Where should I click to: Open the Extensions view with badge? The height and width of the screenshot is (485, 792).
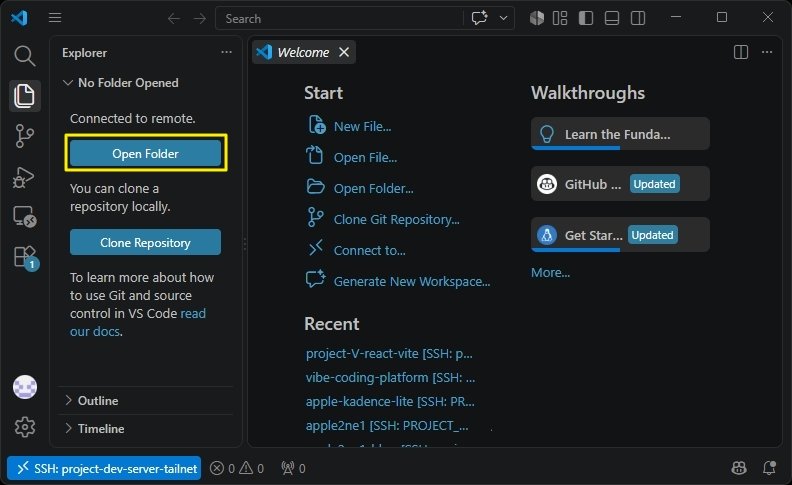(24, 257)
